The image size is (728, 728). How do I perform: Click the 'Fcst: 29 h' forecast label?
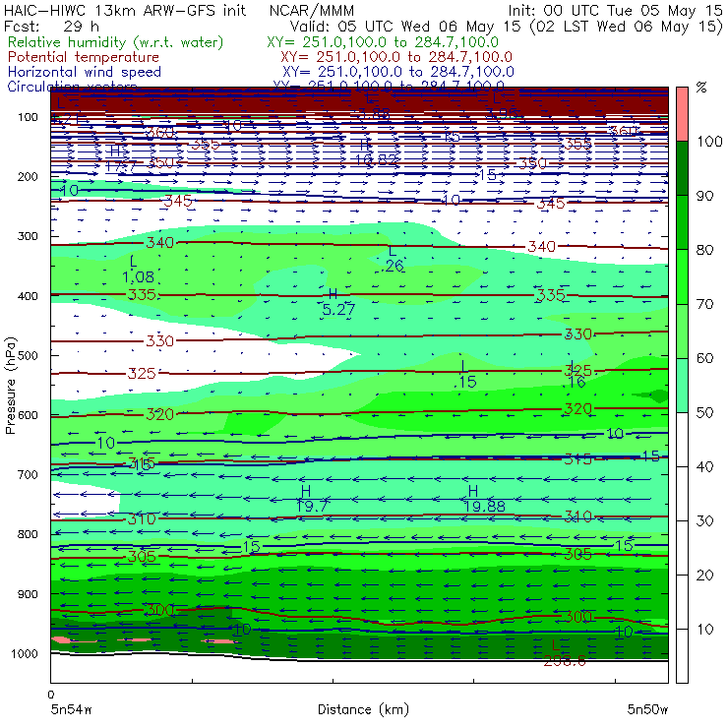point(51,26)
